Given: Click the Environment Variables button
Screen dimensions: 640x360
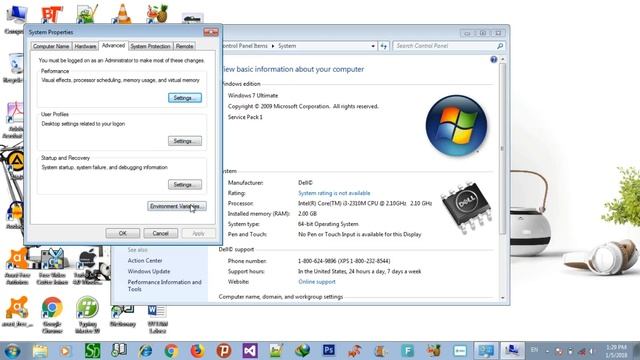Looking at the screenshot, I should tap(177, 206).
